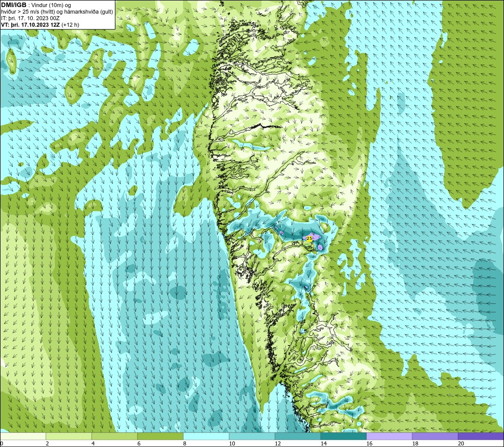Image resolution: width=504 pixels, height=447 pixels.
Task: Click the scale label 6
Action: pyautogui.click(x=139, y=443)
